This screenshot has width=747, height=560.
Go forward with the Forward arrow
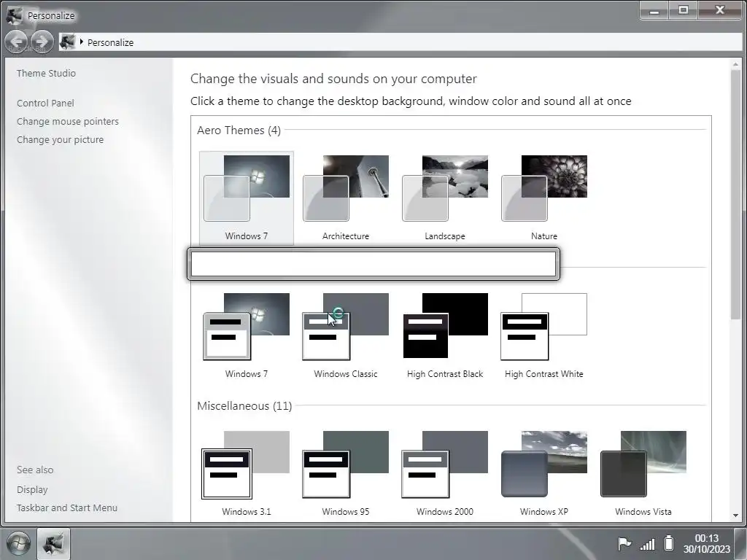pyautogui.click(x=42, y=42)
